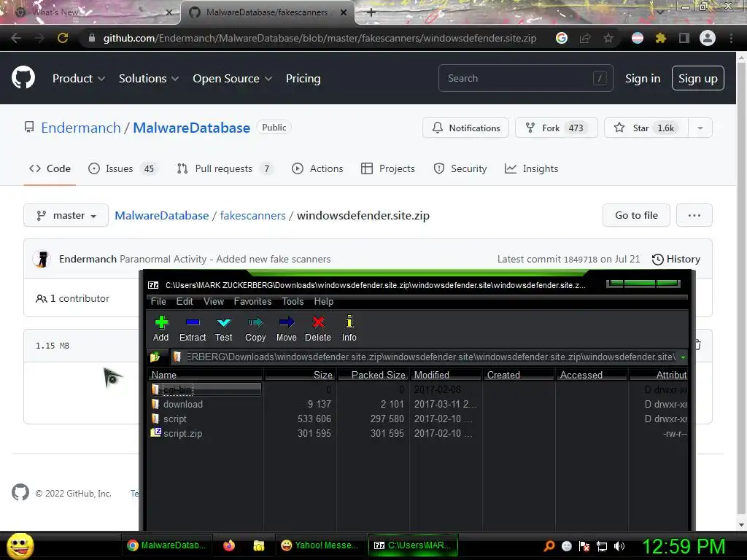Image resolution: width=747 pixels, height=560 pixels.
Task: Click the Google icon in address bar
Action: 562,38
